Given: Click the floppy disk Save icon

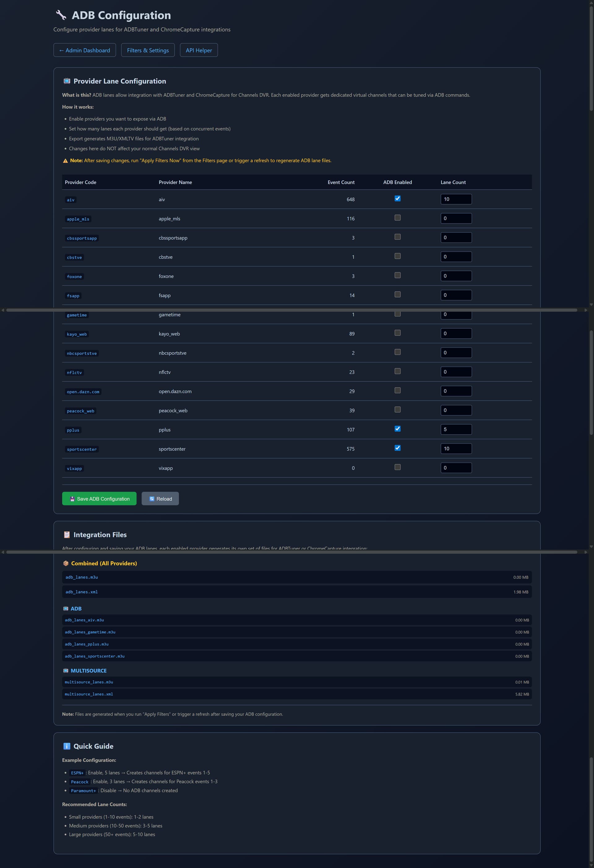Looking at the screenshot, I should (x=72, y=499).
